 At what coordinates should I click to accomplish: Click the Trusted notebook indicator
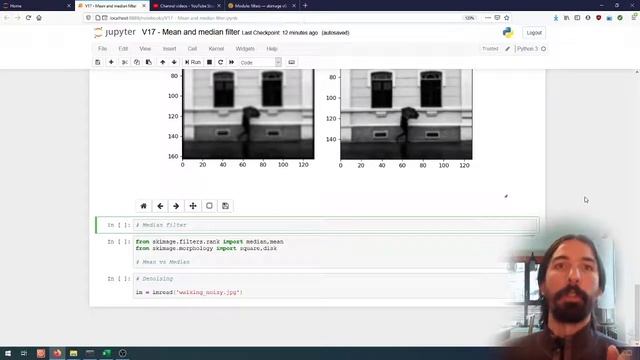(x=490, y=49)
